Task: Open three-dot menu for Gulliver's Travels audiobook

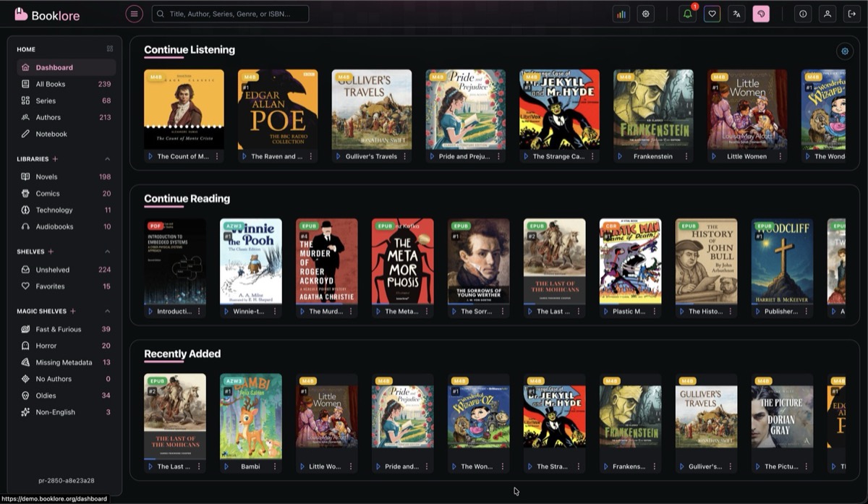Action: click(404, 156)
